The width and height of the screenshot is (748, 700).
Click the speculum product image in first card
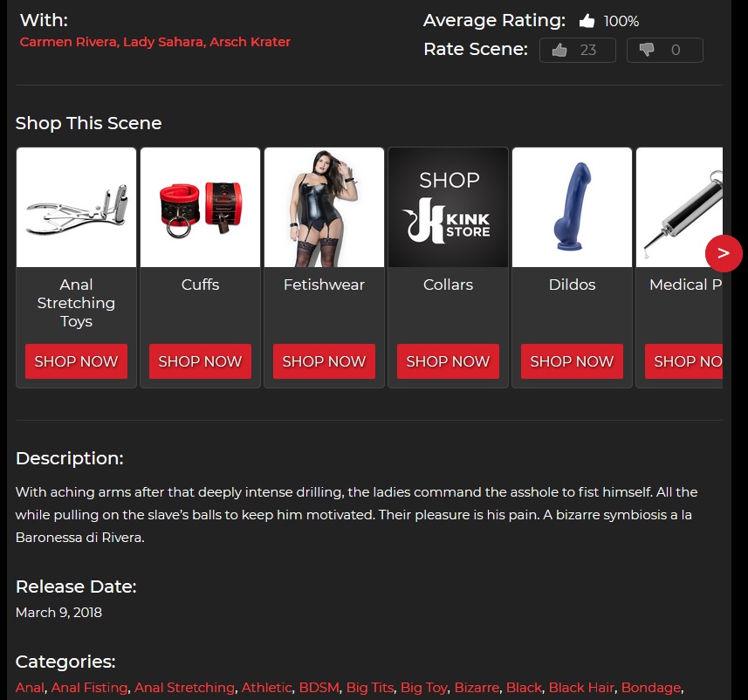point(76,208)
